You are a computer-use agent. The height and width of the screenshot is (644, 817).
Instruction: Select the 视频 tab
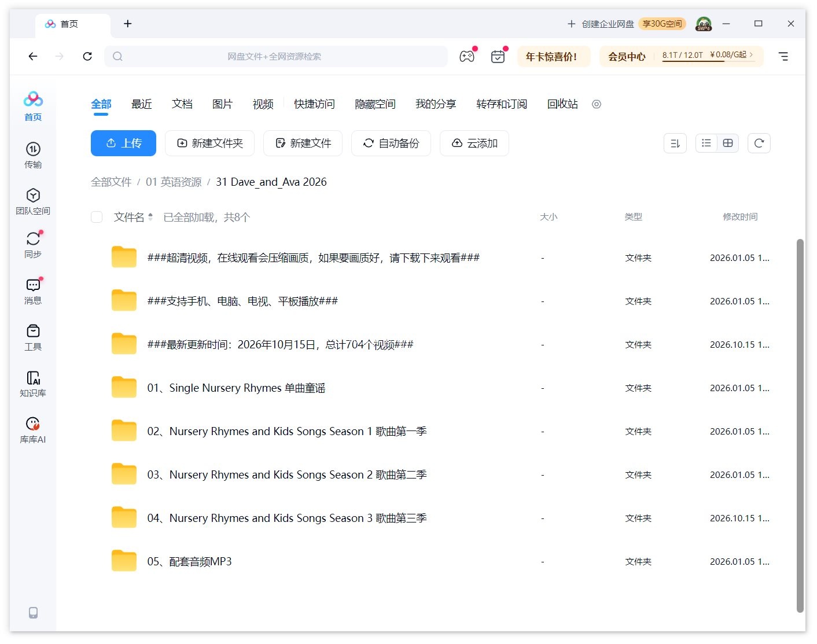263,104
